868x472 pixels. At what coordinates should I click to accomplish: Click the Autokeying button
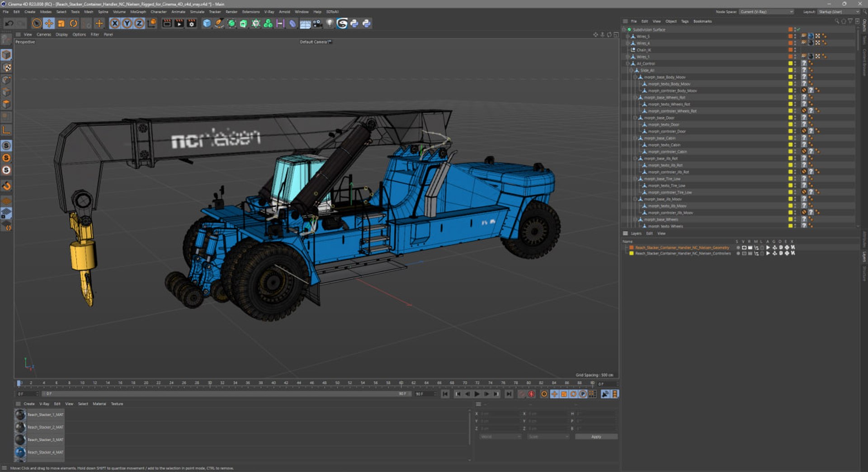[x=531, y=394]
